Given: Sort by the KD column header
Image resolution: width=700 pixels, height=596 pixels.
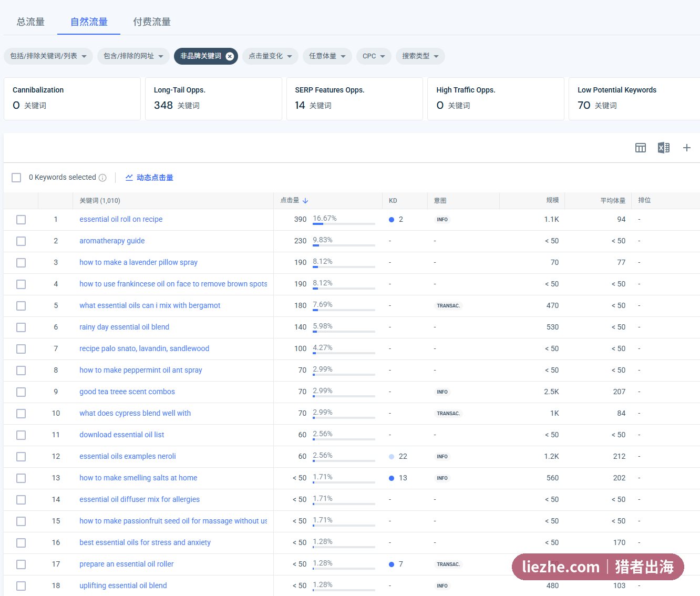Looking at the screenshot, I should [x=393, y=201].
